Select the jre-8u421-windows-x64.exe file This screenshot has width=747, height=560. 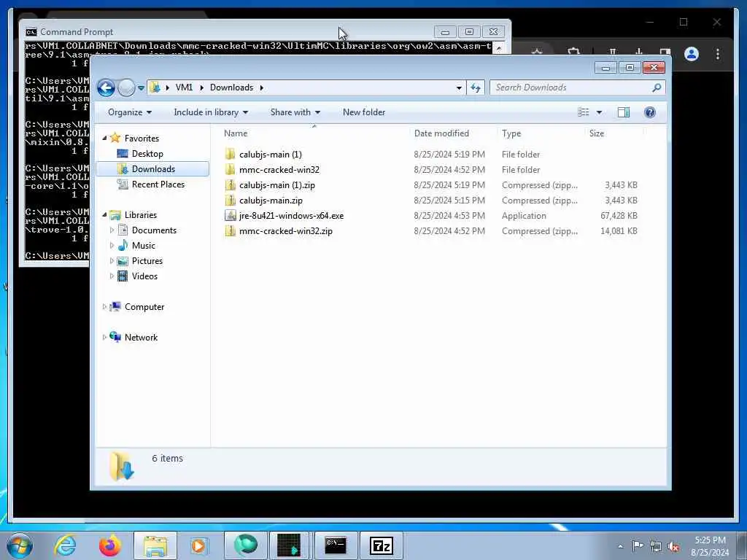(x=291, y=216)
